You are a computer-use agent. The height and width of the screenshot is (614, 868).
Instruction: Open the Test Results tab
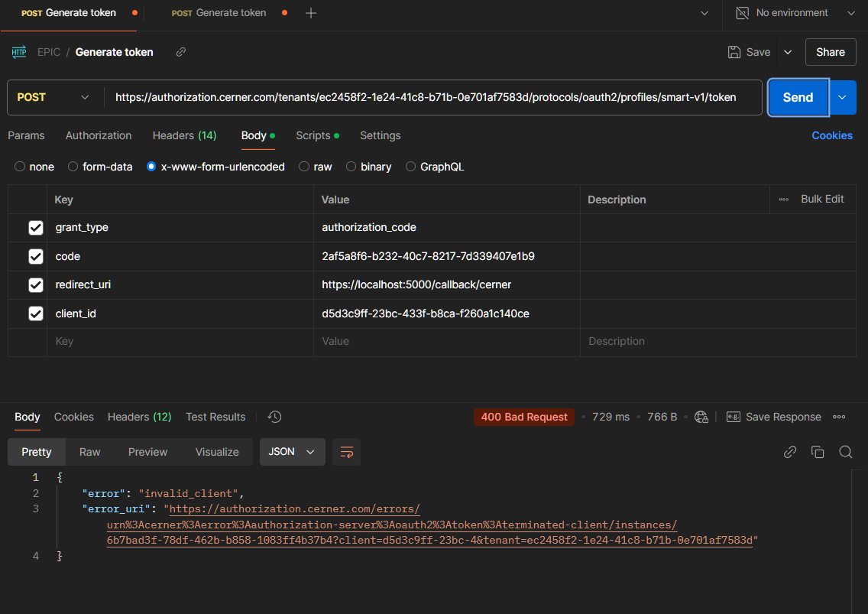(215, 417)
